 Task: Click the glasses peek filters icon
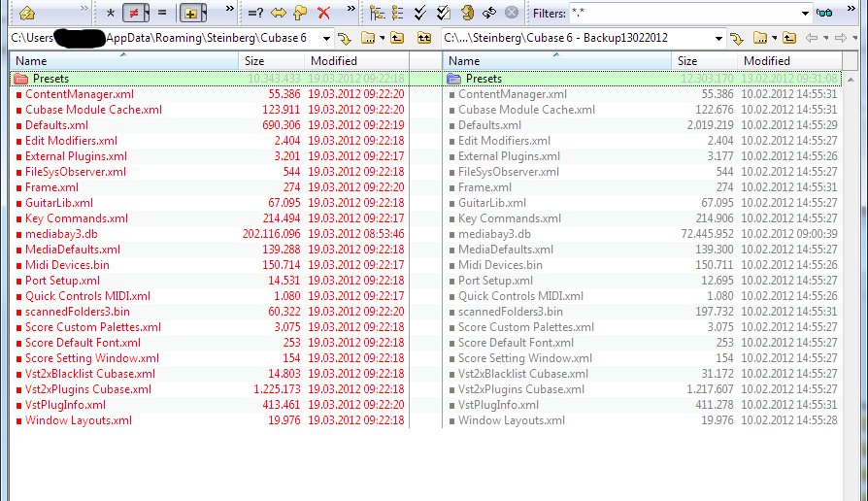click(x=824, y=13)
